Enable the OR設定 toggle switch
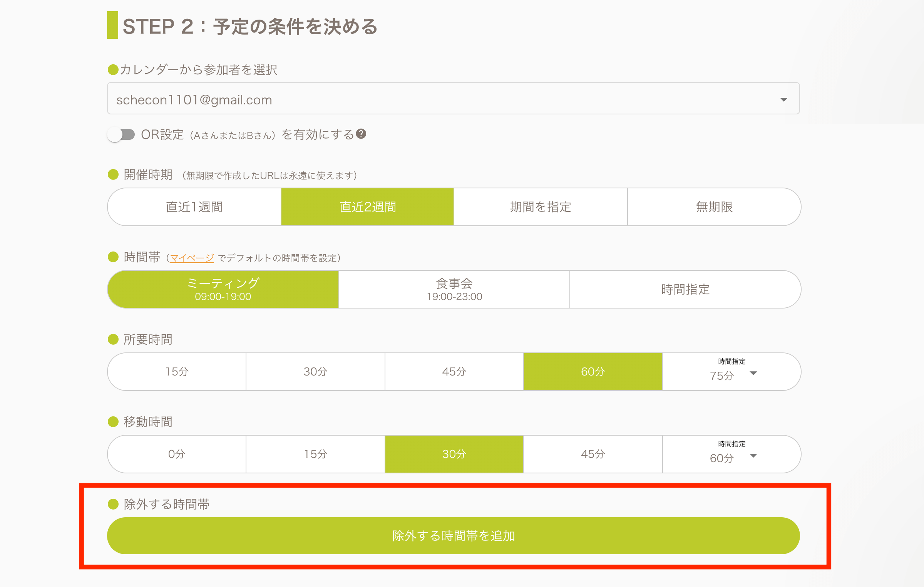 coord(121,134)
